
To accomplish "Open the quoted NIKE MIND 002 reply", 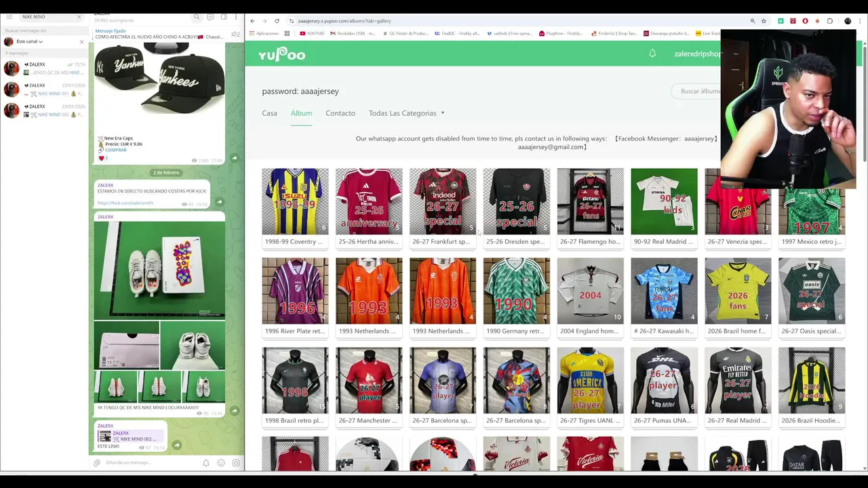I will coord(131,436).
